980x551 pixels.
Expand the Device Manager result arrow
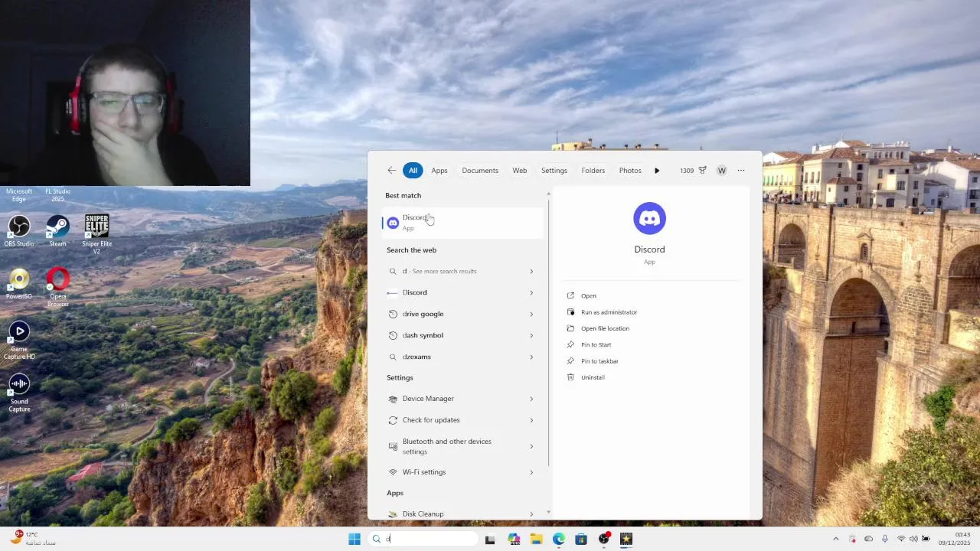(531, 399)
